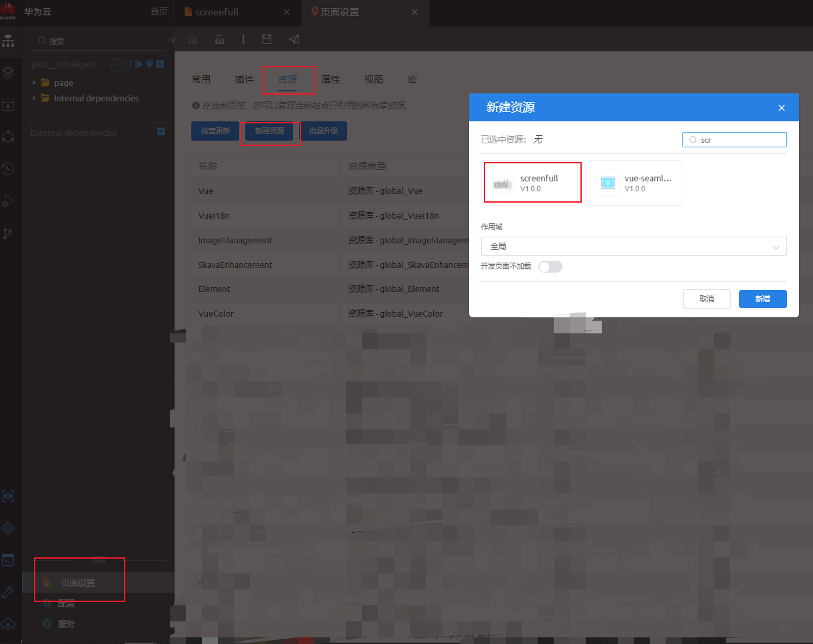Expand the page folder
Viewport: 813px width, 644px height.
coord(34,83)
